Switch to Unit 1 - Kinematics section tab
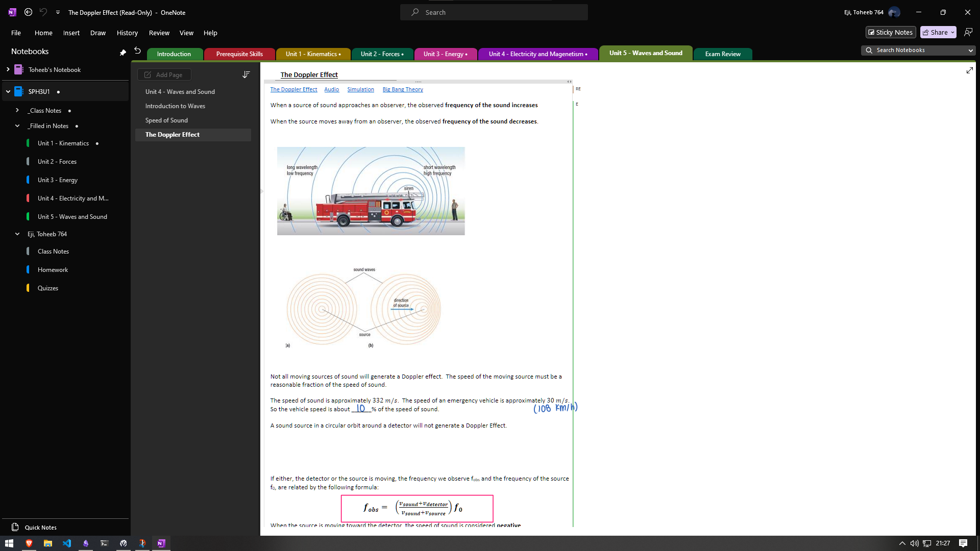Screen dimensions: 980x551 point(313,54)
